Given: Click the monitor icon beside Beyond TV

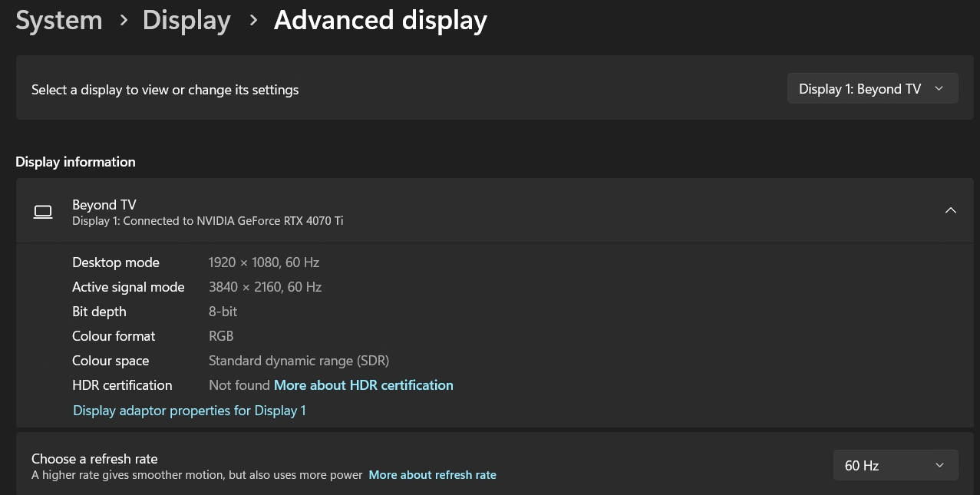Looking at the screenshot, I should tap(43, 211).
